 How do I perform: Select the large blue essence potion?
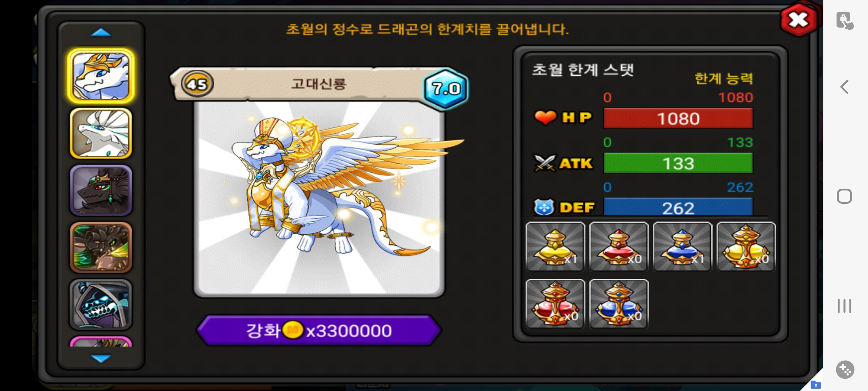click(x=619, y=304)
